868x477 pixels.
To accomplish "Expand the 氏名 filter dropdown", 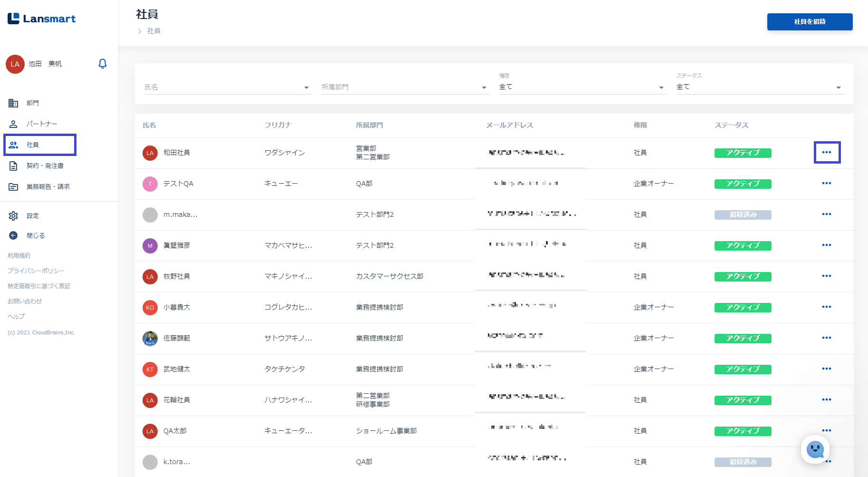I will (306, 88).
